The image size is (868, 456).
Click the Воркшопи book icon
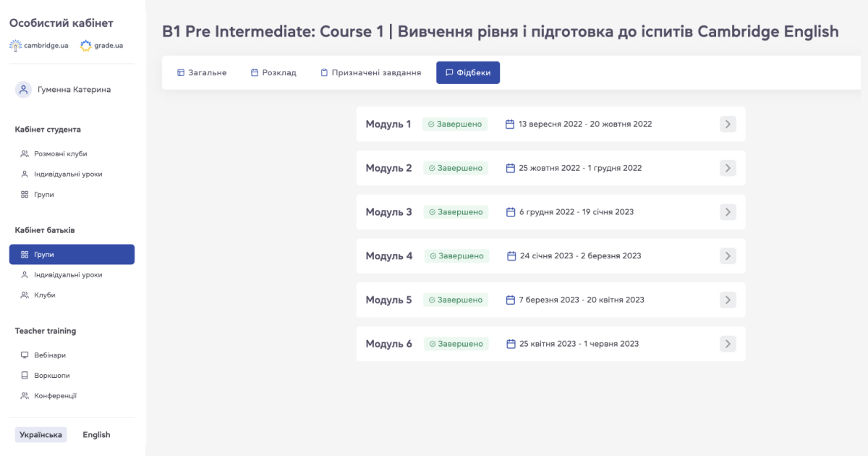[25, 376]
